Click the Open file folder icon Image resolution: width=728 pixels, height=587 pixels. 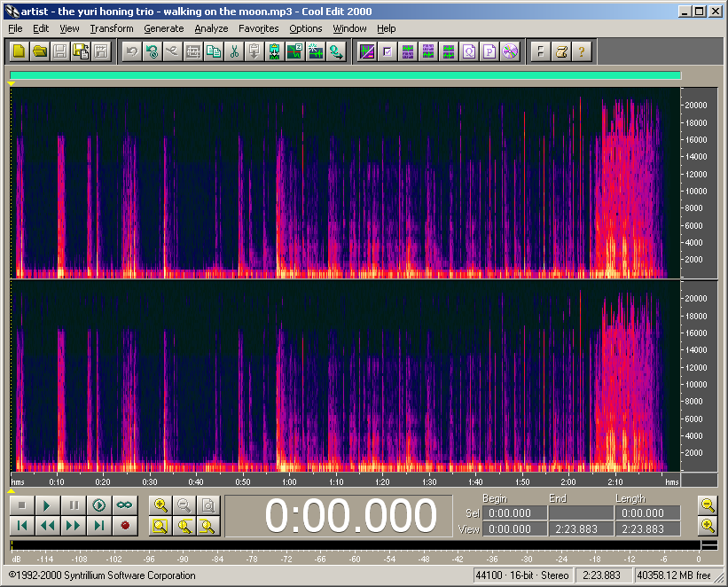coord(40,51)
